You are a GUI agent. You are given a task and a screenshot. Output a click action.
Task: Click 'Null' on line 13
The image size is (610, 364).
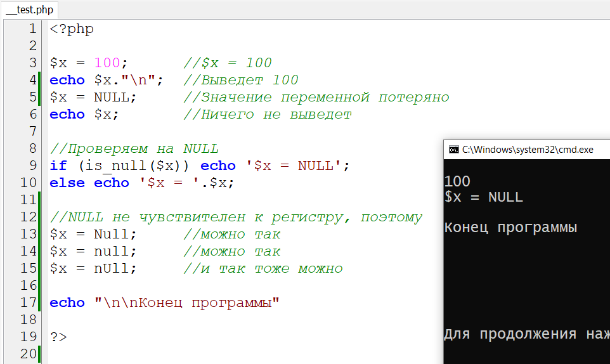tap(112, 234)
